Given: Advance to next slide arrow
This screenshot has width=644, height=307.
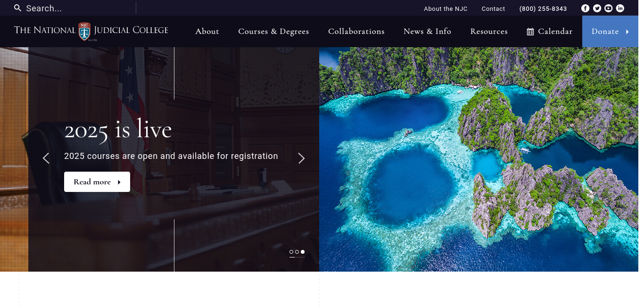Looking at the screenshot, I should point(301,158).
